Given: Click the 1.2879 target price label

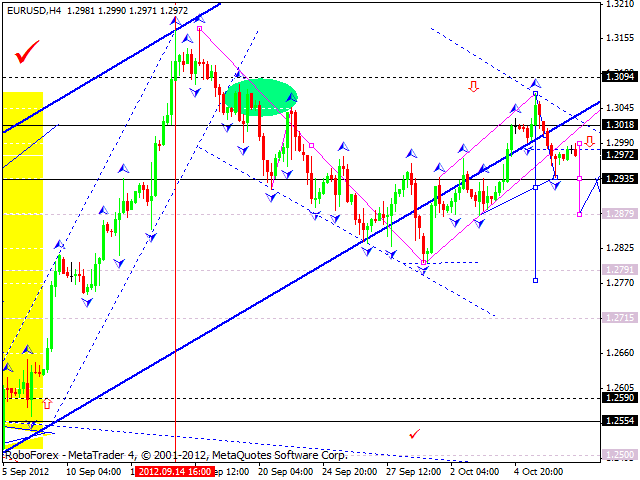Looking at the screenshot, I should [x=621, y=213].
